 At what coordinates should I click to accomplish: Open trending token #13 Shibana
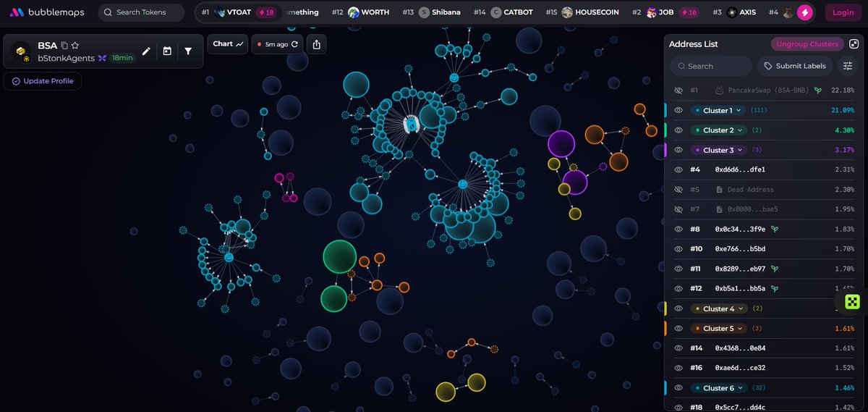433,12
